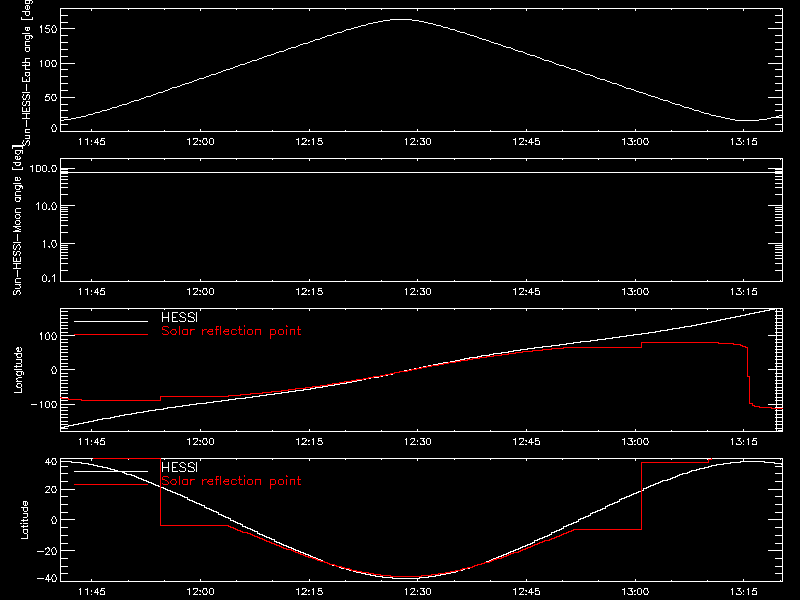The height and width of the screenshot is (600, 800).
Task: Click 12:30 time label under Earth angle plot
Action: coord(418,142)
